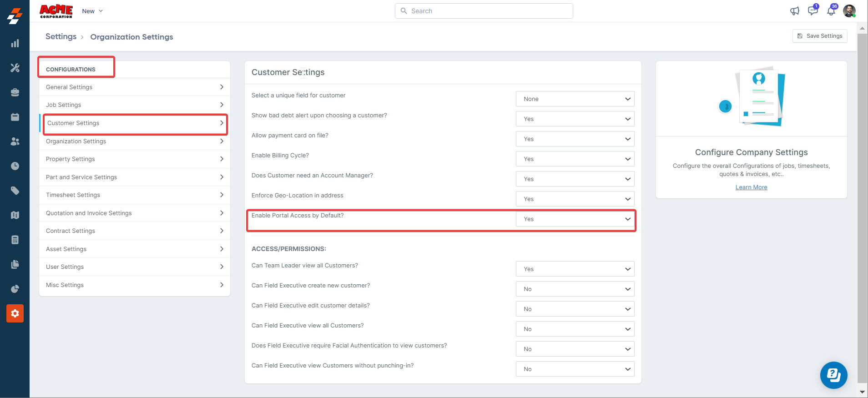Image resolution: width=868 pixels, height=398 pixels.
Task: Expand the Can Team Leader view all Customers dropdown
Action: point(575,269)
